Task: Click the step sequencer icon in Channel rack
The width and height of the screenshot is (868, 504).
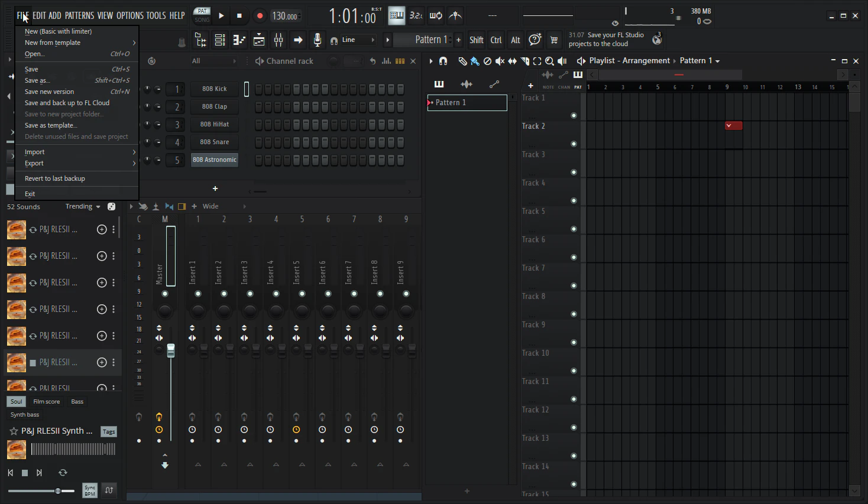Action: [400, 61]
